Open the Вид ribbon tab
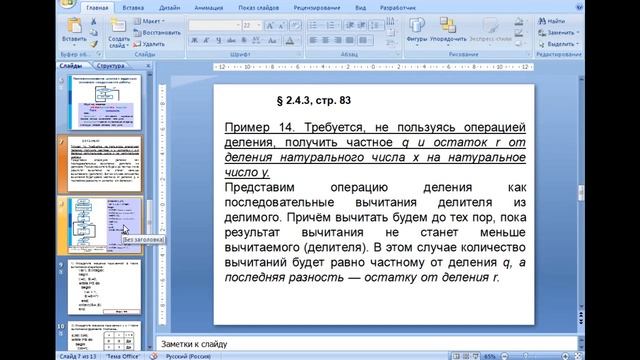This screenshot has height=360, width=640. pos(360,8)
